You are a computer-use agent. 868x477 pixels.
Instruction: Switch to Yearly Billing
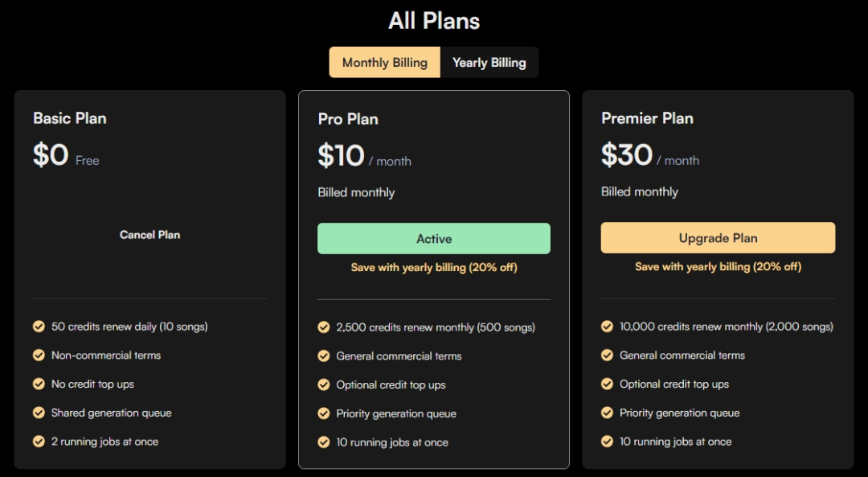[489, 63]
